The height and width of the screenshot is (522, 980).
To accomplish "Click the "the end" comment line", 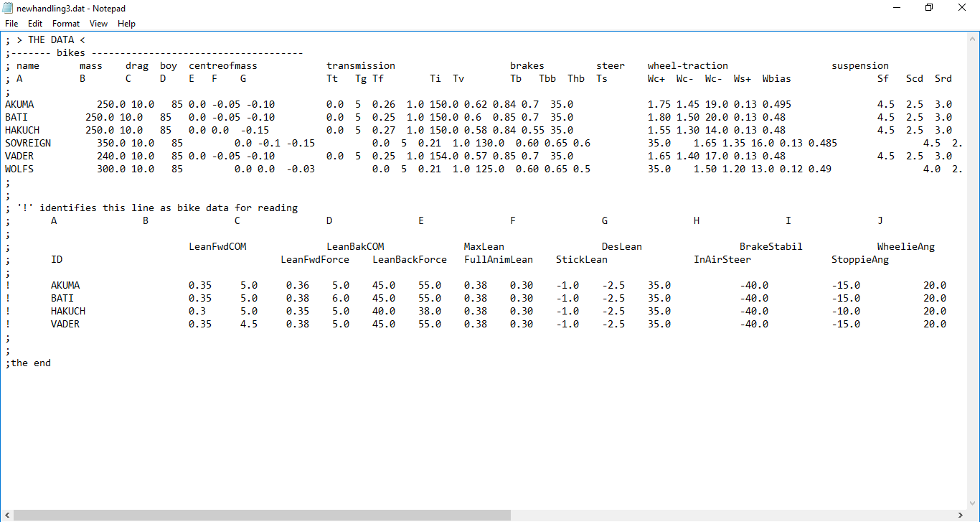I will [x=29, y=363].
